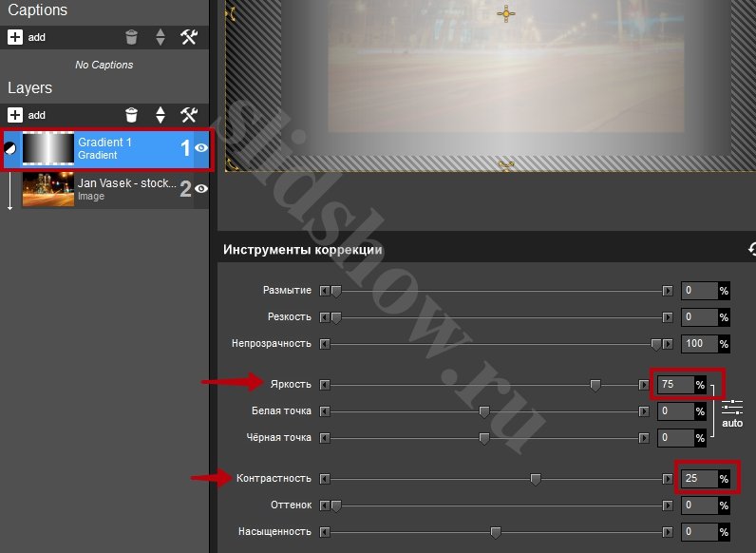
Task: Increase Яркость with the right arrow
Action: [x=644, y=385]
